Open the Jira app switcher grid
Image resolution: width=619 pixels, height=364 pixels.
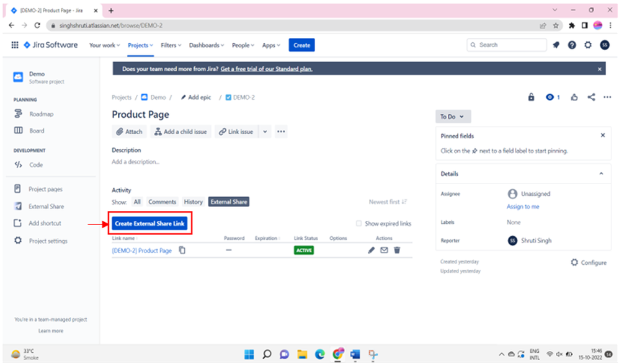tap(15, 45)
